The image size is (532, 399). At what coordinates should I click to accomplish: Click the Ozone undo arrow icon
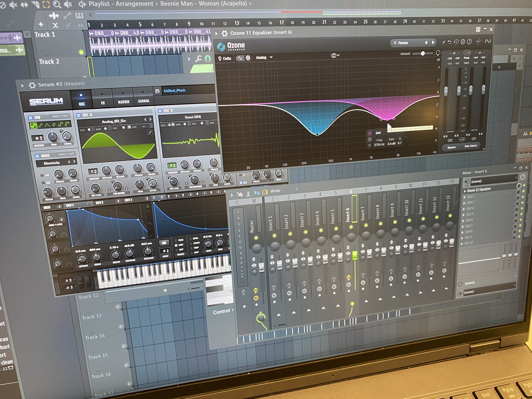[x=449, y=42]
